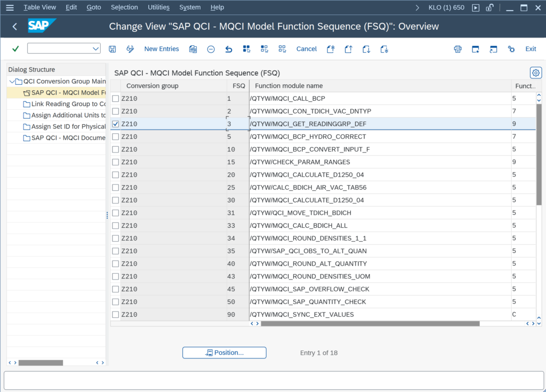Screen dimensions: 546x392
Task: Open 'SAP QCI - MQCI Docume...' tree node
Action: (x=65, y=138)
